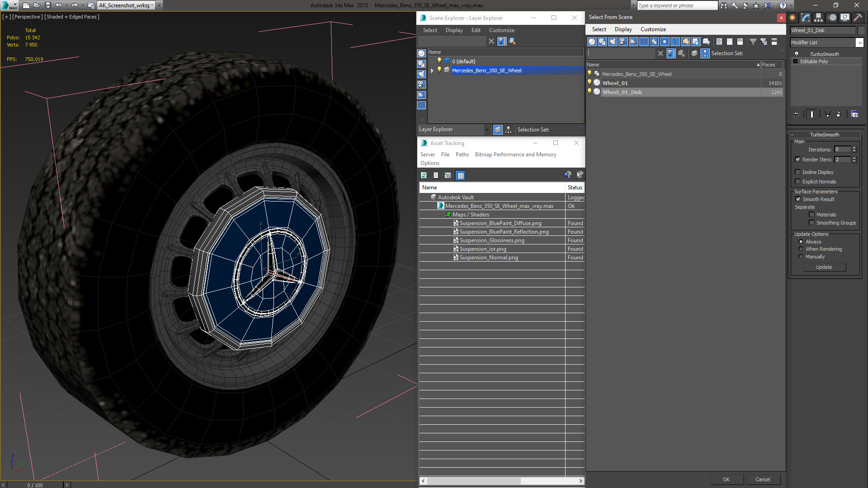Click Configure Modifier Sets icon
Screen dimensions: 868x488
[x=854, y=114]
